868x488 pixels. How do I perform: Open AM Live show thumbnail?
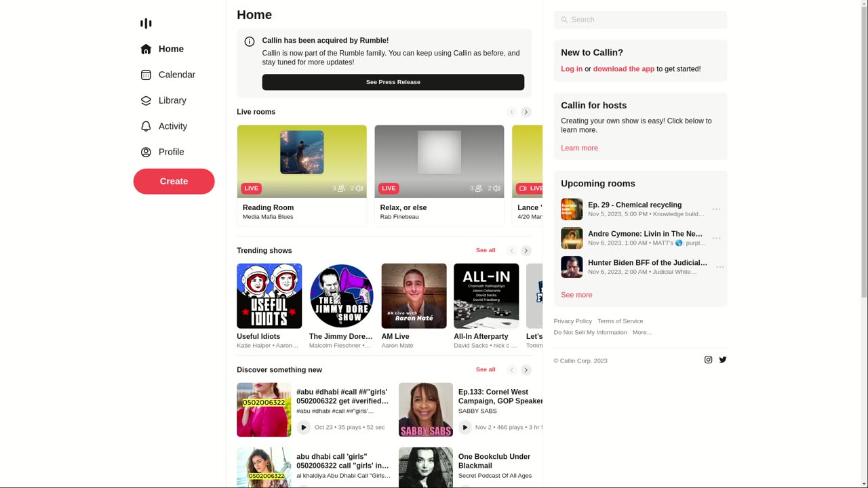414,296
